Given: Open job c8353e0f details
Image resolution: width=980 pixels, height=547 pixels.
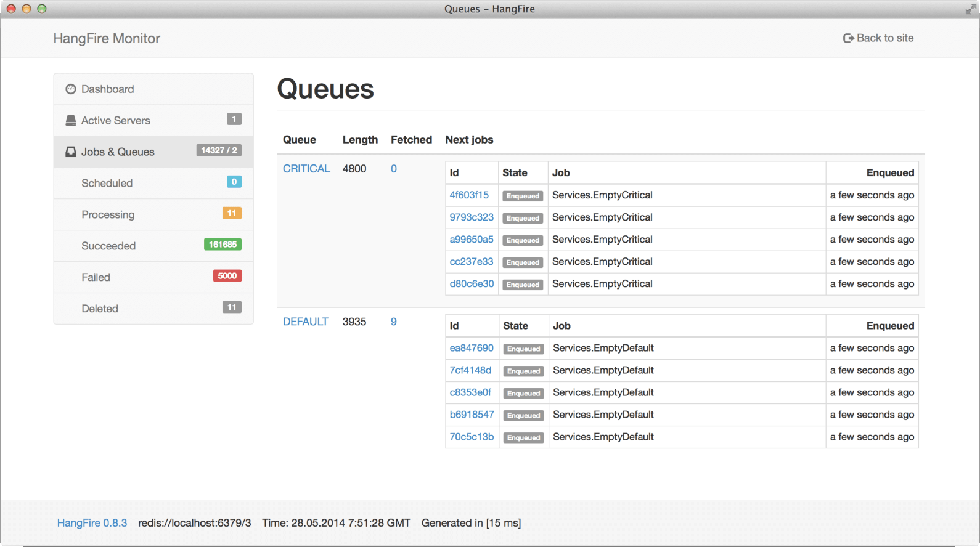Looking at the screenshot, I should click(x=470, y=392).
